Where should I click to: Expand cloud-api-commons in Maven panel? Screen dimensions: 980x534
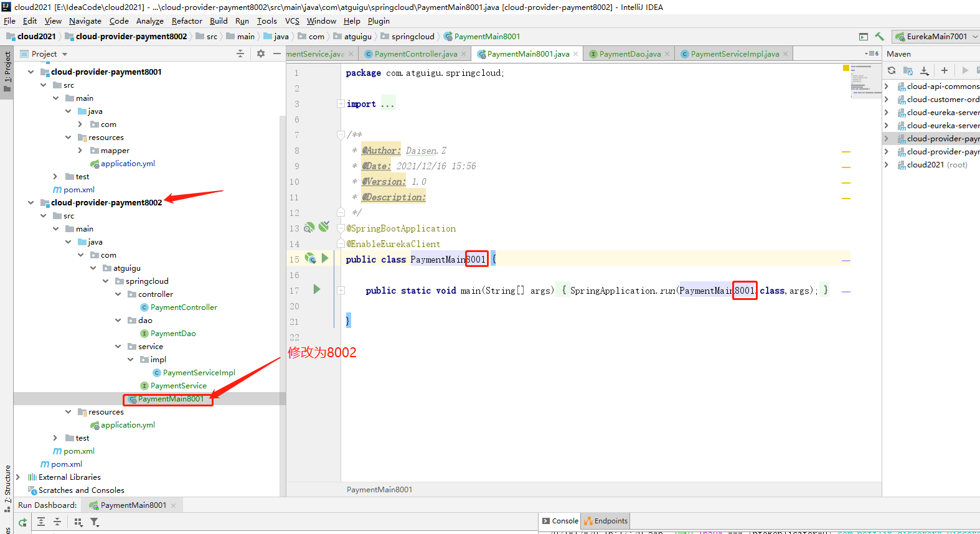click(x=887, y=86)
